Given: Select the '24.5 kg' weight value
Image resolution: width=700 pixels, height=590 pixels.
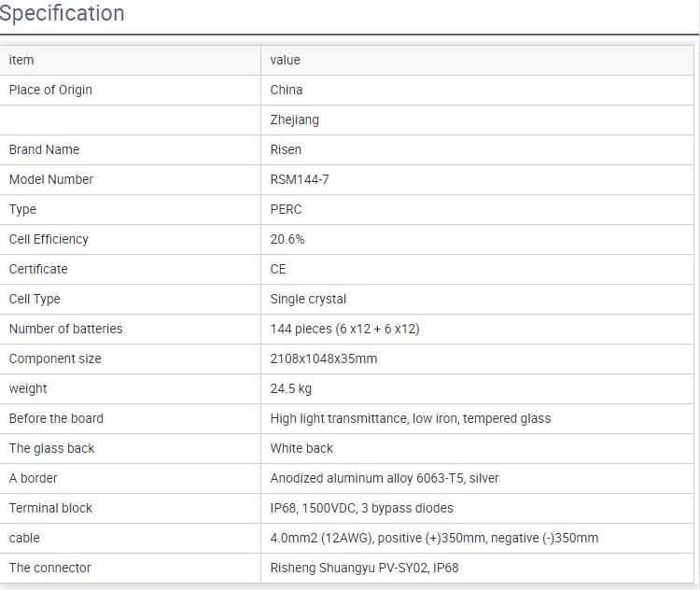Looking at the screenshot, I should click(291, 389).
